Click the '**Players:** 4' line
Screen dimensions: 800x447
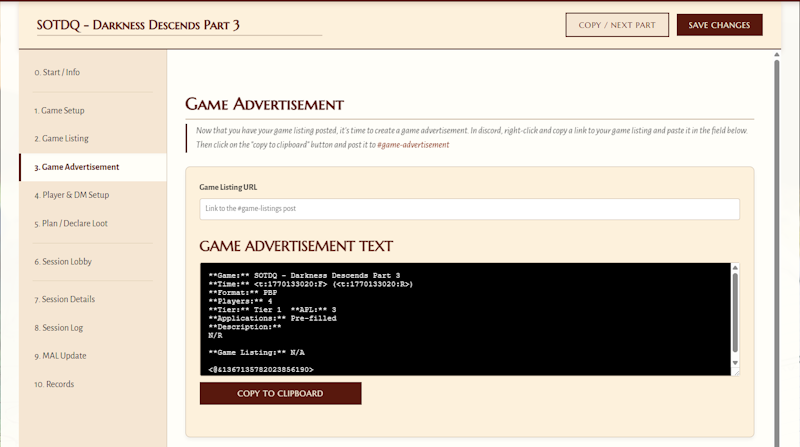pyautogui.click(x=240, y=301)
